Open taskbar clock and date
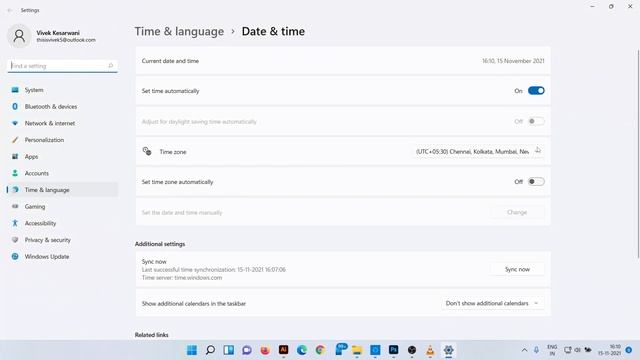This screenshot has width=640, height=360. (x=610, y=350)
